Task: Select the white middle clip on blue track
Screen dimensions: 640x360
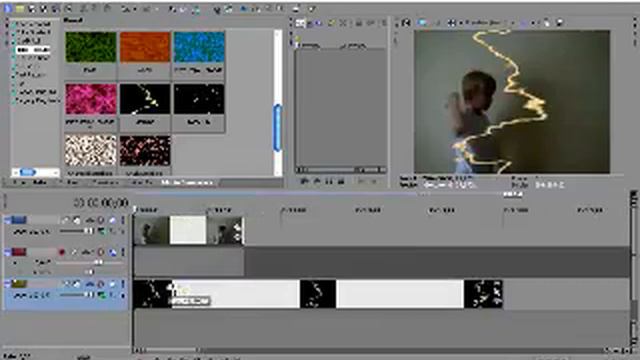Action: click(x=188, y=231)
